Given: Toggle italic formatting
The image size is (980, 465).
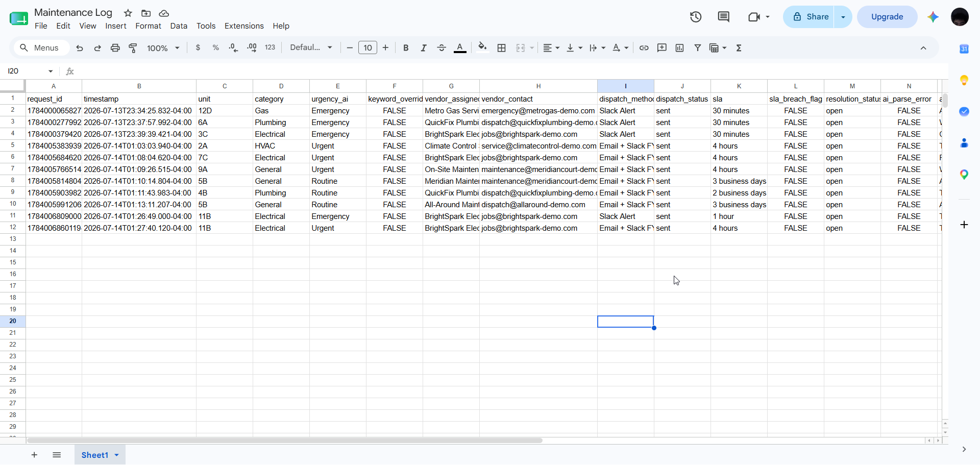Looking at the screenshot, I should 424,48.
